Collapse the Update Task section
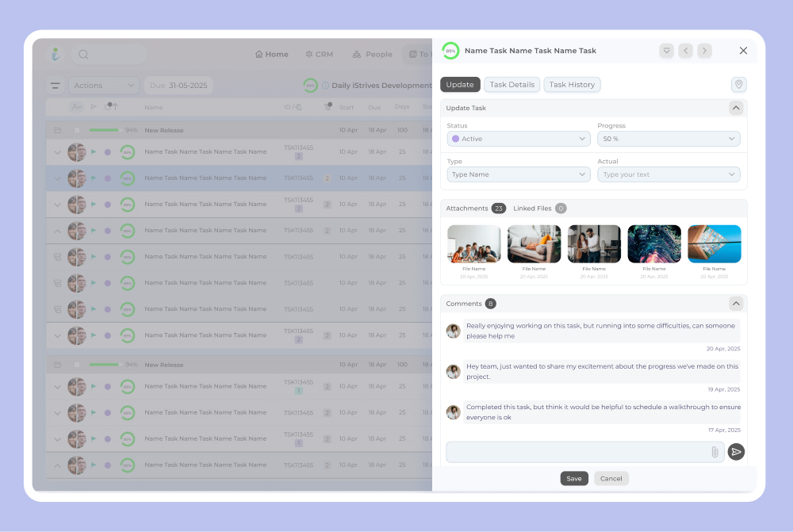This screenshot has height=532, width=793. (736, 108)
